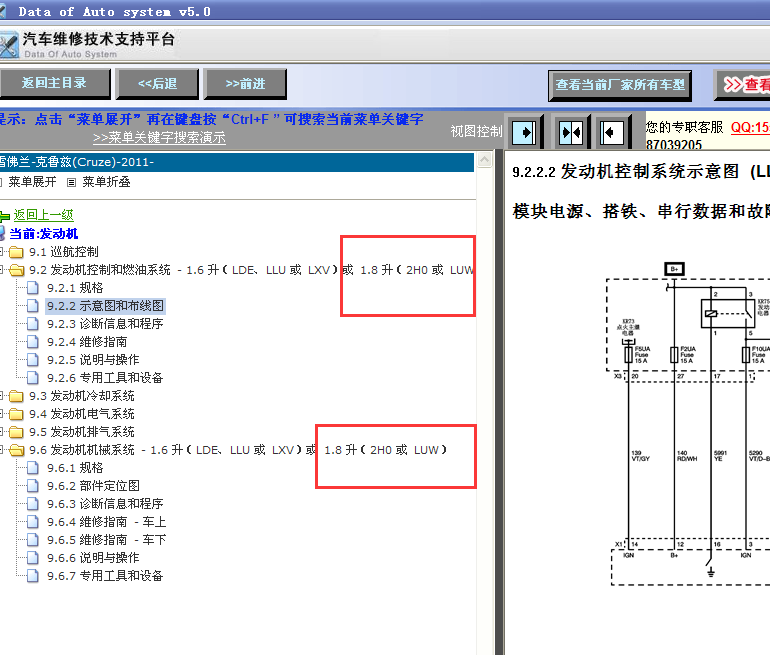Open 9.5 发动机排气系统 item
770x655 pixels.
pos(82,432)
